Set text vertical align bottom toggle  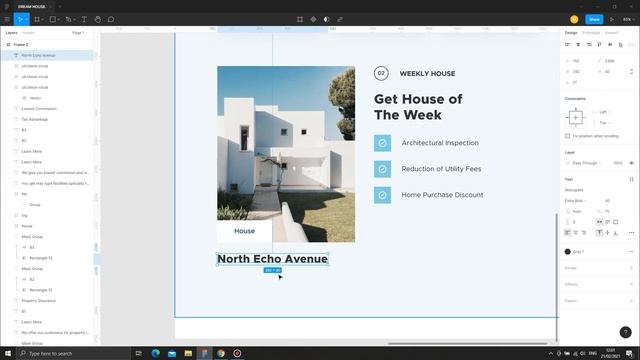point(616,233)
